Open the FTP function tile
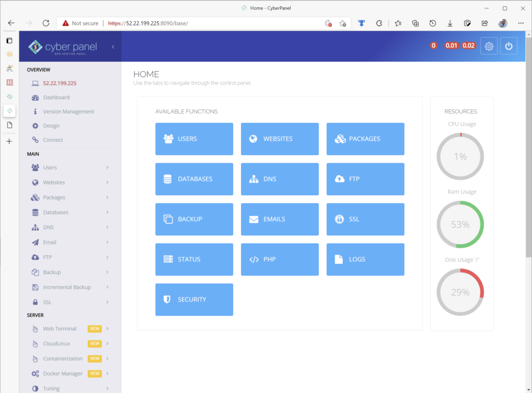The height and width of the screenshot is (393, 532). click(x=365, y=179)
